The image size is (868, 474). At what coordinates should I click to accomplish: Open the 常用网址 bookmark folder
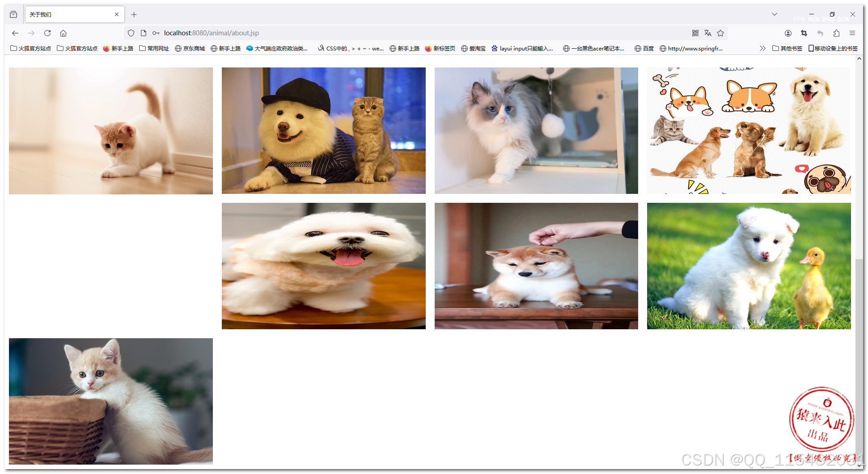click(x=154, y=48)
